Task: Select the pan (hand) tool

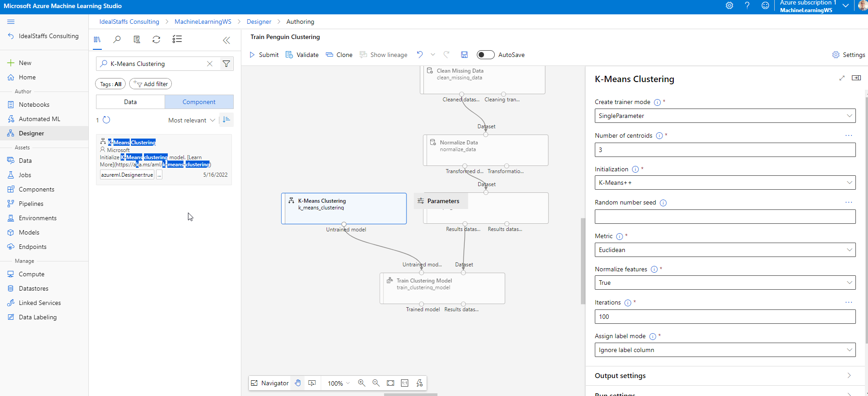Action: (x=298, y=383)
